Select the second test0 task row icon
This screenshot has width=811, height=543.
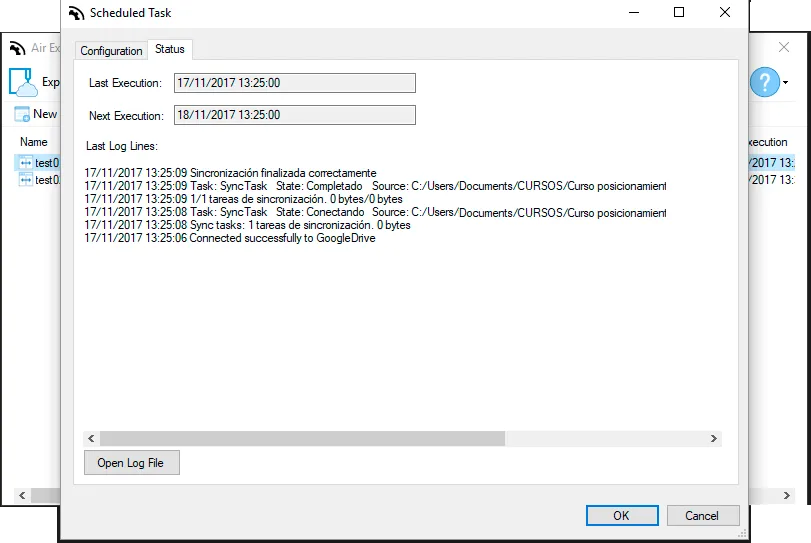point(25,180)
